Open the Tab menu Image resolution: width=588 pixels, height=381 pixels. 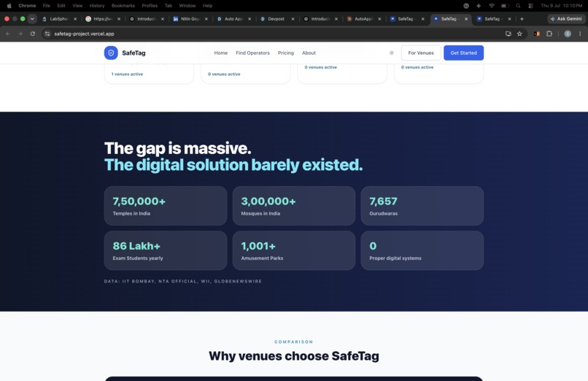coord(169,6)
